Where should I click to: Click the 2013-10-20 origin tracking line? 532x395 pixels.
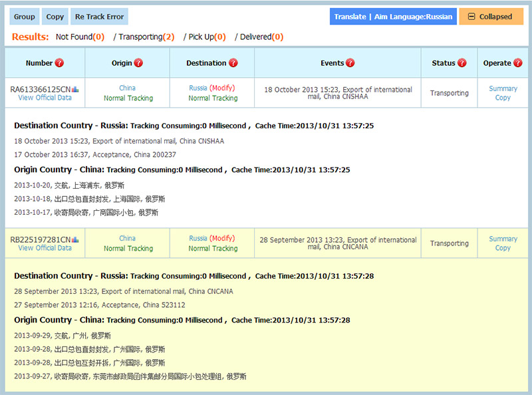(x=69, y=186)
